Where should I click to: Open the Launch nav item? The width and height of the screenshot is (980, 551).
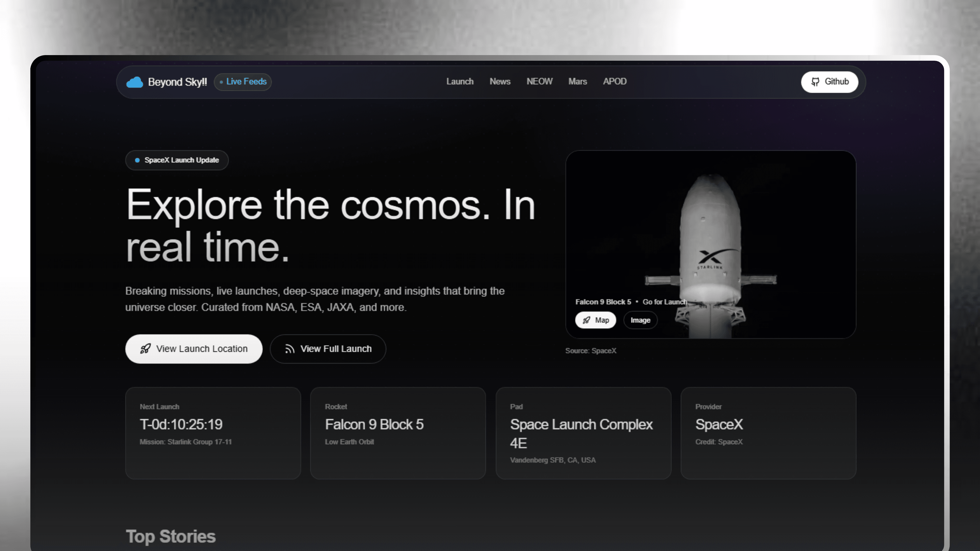pos(460,81)
